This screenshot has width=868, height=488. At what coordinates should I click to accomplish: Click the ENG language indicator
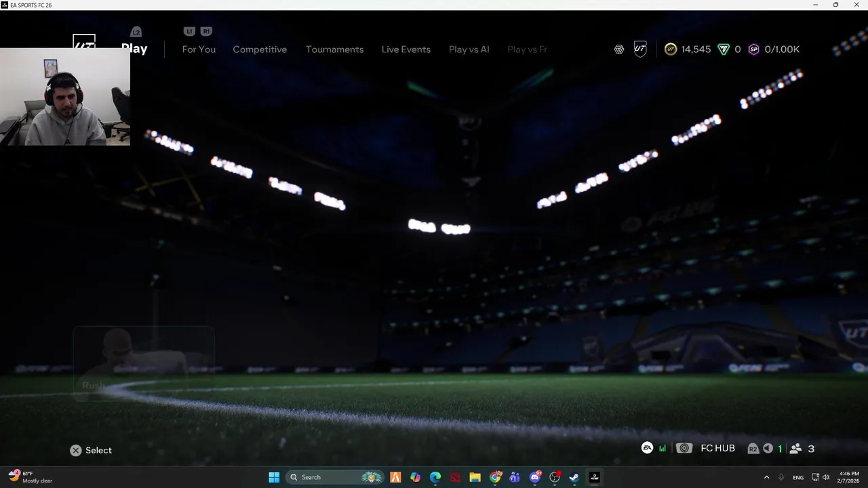[798, 478]
